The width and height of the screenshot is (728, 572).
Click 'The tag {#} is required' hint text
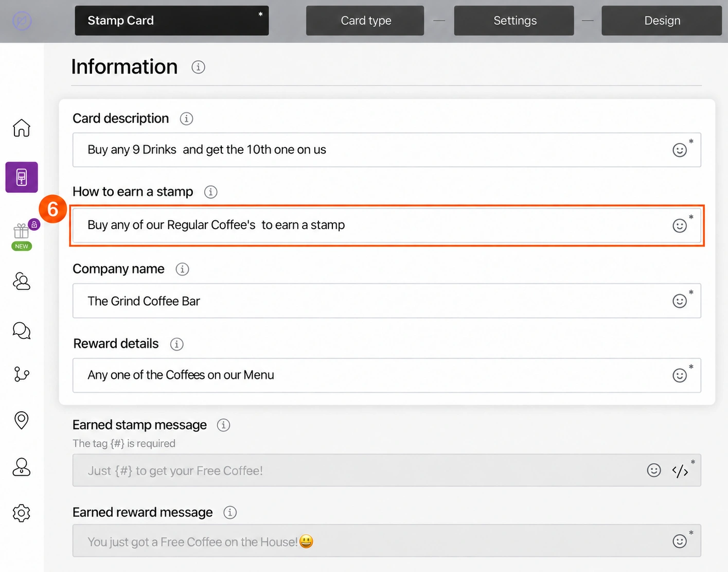pyautogui.click(x=124, y=443)
